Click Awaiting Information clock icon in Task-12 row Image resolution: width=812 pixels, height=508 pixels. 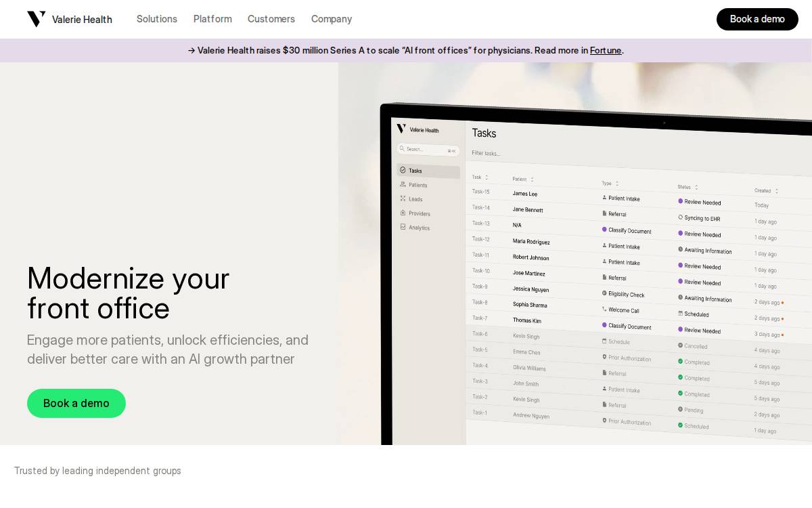(681, 249)
